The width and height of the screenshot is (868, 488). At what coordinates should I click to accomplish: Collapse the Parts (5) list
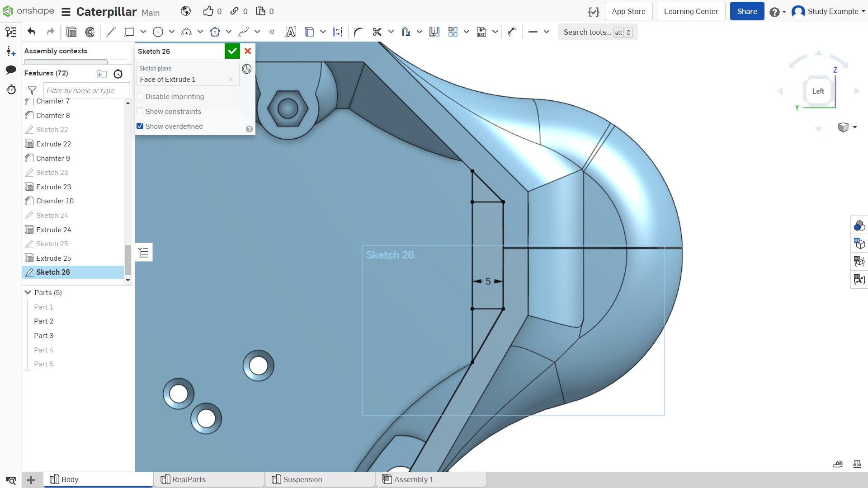click(28, 293)
